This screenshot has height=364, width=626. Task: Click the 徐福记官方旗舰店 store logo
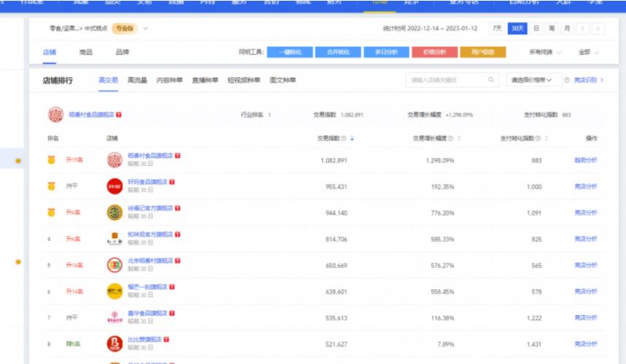pos(114,213)
